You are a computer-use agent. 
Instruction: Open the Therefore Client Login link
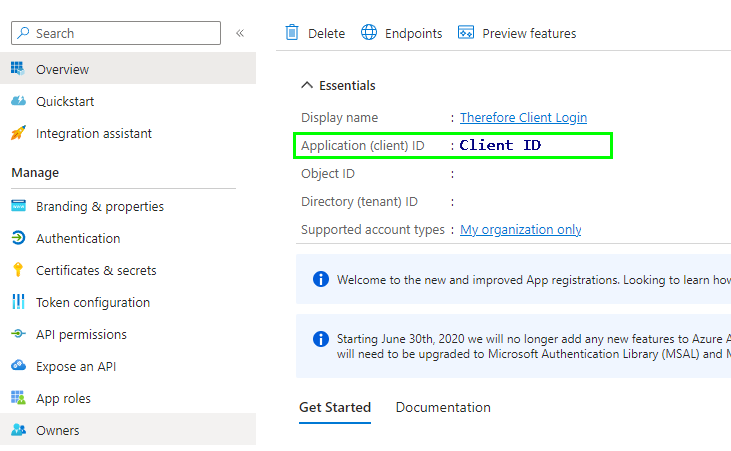coord(523,118)
